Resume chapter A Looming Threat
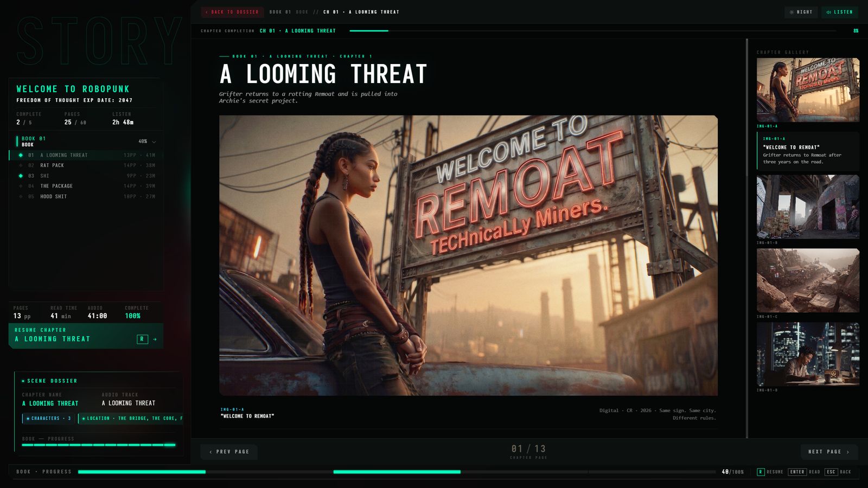 pos(86,336)
